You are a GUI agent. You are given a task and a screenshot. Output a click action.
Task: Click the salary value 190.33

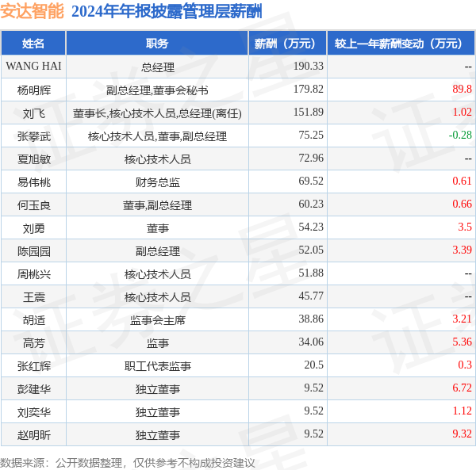pyautogui.click(x=309, y=66)
